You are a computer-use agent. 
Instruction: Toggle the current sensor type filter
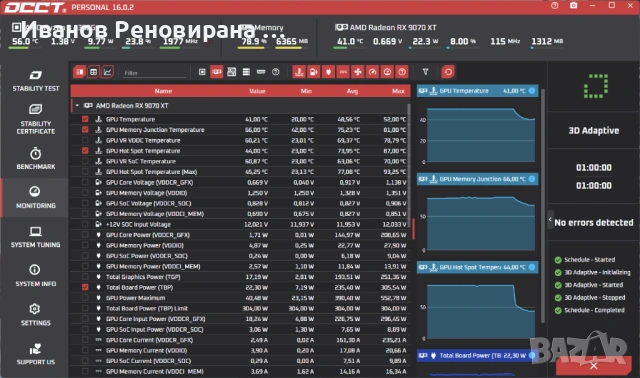[343, 72]
